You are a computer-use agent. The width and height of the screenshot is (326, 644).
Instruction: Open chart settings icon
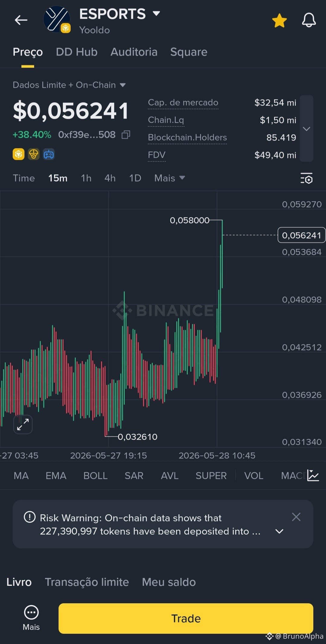(306, 178)
